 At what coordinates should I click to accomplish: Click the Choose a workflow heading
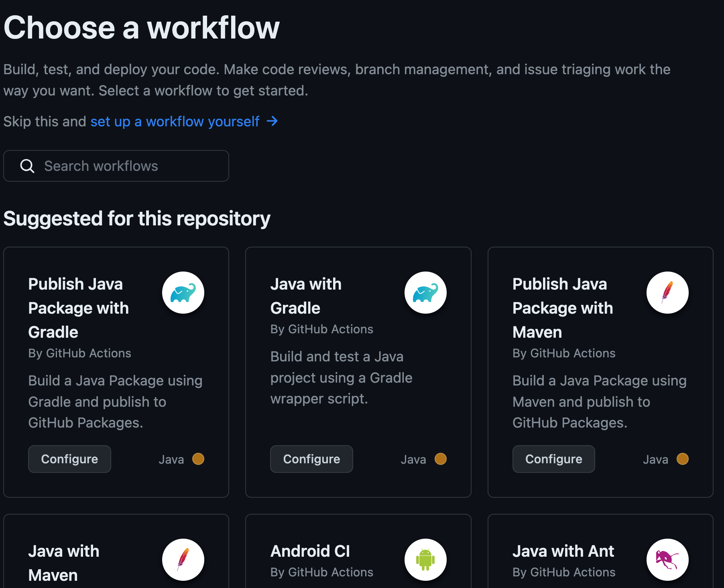click(141, 28)
